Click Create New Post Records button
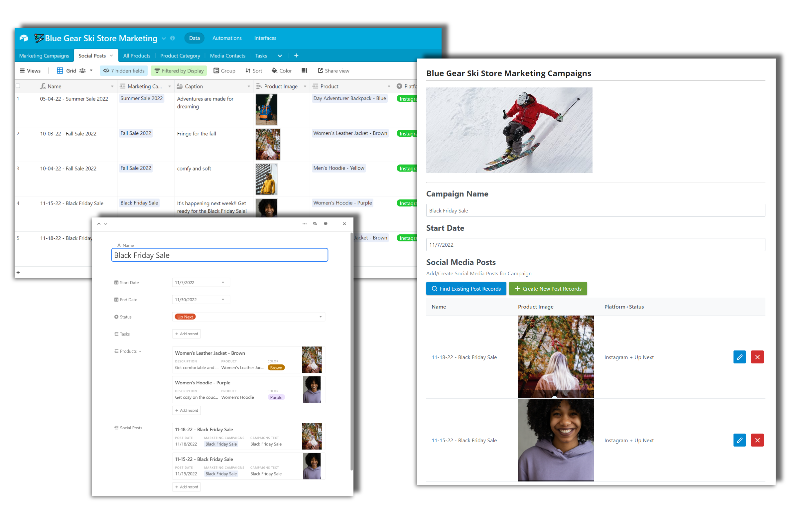Viewport: 798px width, 532px height. 547,289
